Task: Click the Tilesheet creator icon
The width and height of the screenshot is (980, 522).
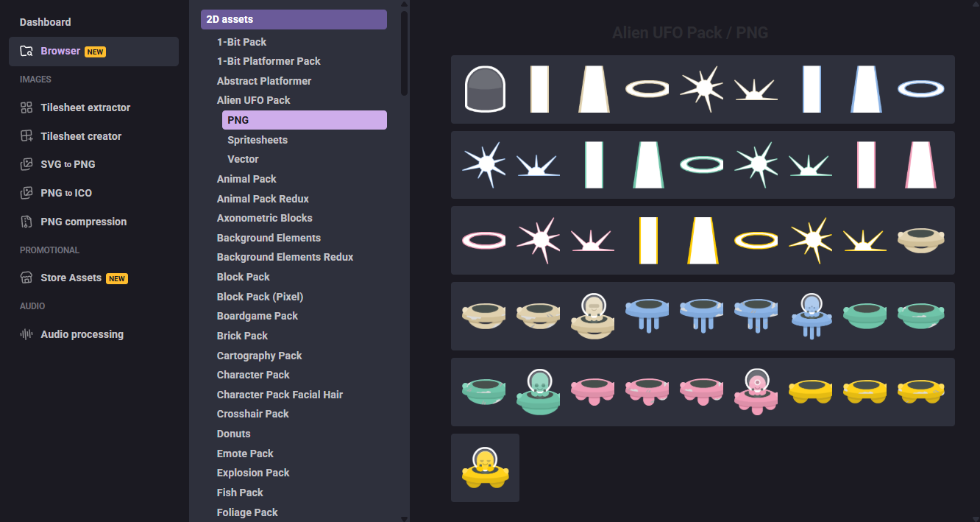Action: (x=26, y=136)
